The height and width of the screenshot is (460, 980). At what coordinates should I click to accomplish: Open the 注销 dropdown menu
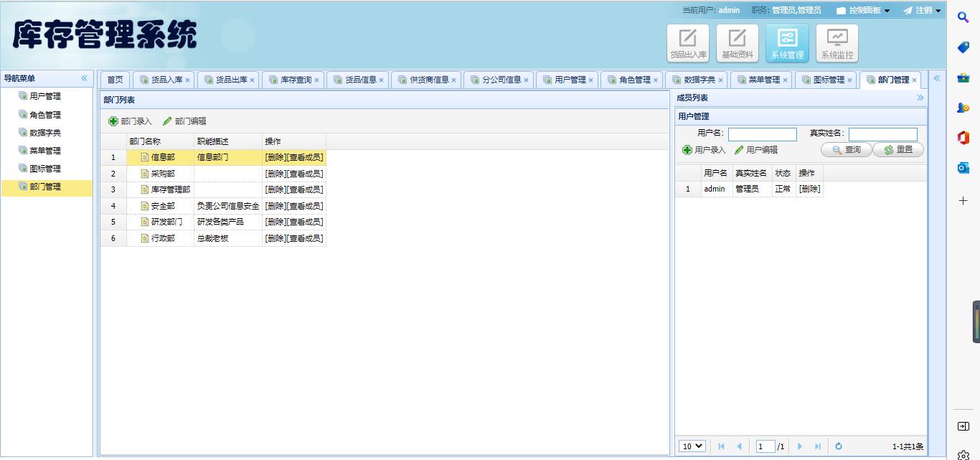point(922,11)
